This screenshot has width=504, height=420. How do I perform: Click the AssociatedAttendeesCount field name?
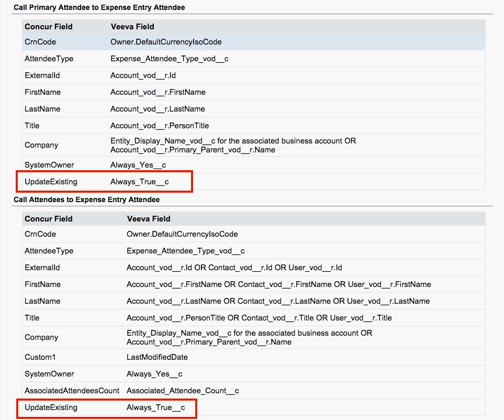[x=72, y=391]
